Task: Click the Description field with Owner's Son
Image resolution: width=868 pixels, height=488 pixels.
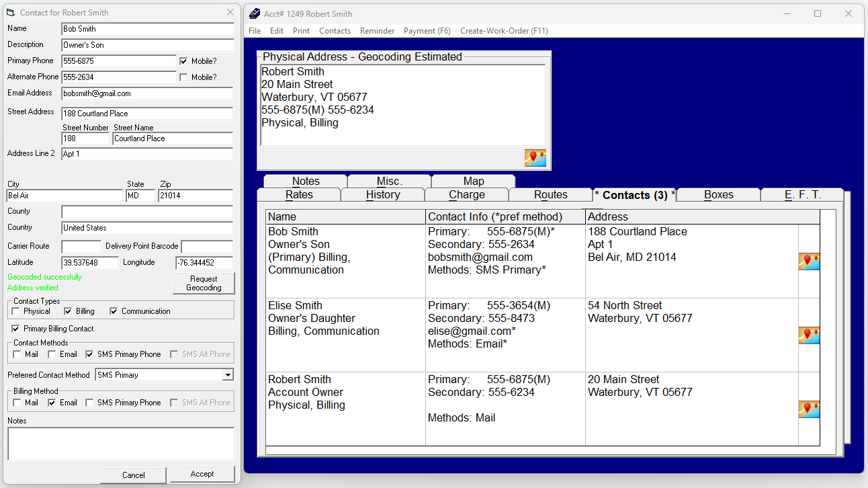Action: click(147, 45)
